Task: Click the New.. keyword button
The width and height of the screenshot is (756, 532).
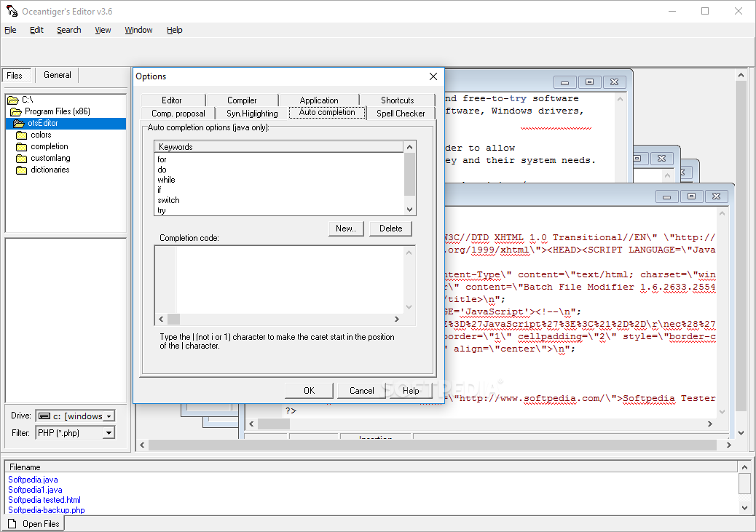Action: (x=346, y=229)
